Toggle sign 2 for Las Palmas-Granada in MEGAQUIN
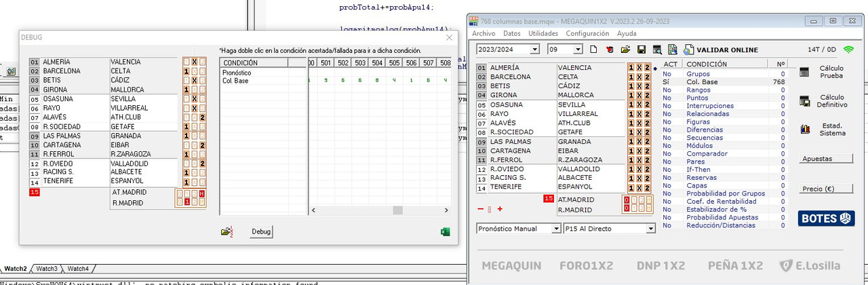This screenshot has height=285, width=868. tap(647, 142)
